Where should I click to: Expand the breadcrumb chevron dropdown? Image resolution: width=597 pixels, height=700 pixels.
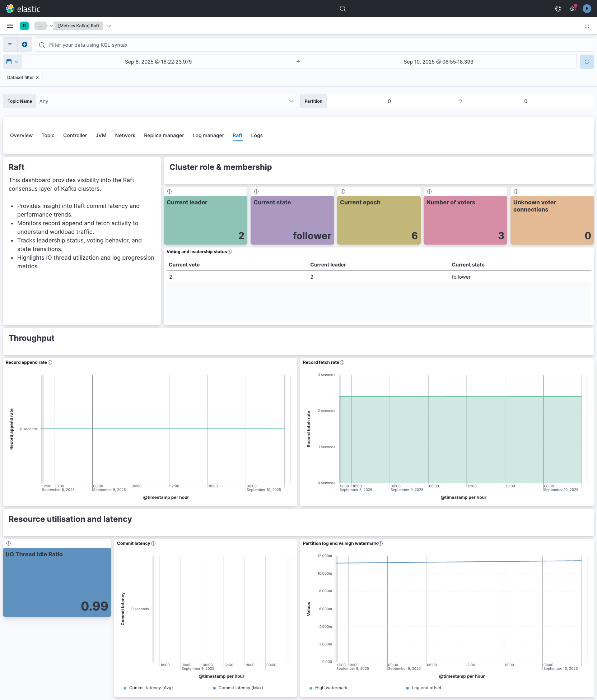(52, 26)
